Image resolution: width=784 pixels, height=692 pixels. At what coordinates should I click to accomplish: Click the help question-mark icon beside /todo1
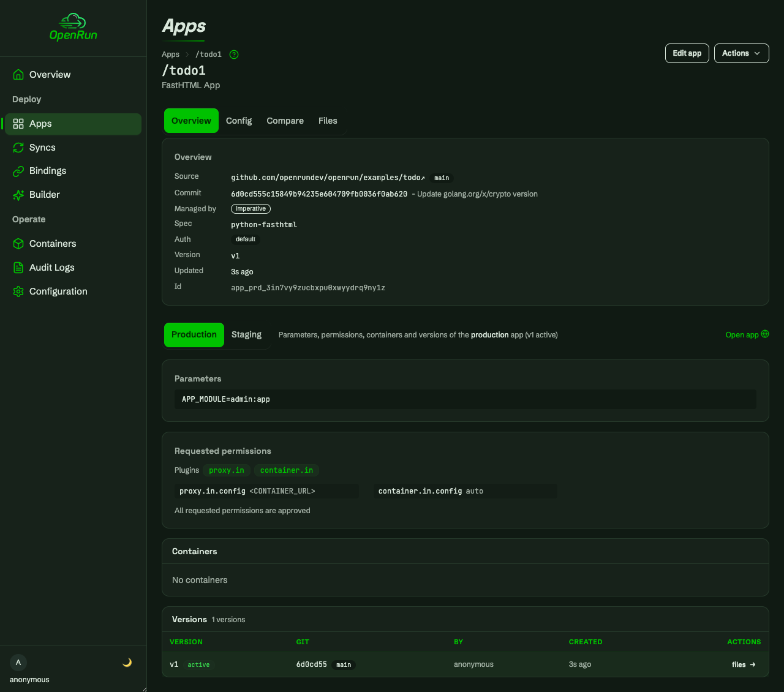(234, 55)
